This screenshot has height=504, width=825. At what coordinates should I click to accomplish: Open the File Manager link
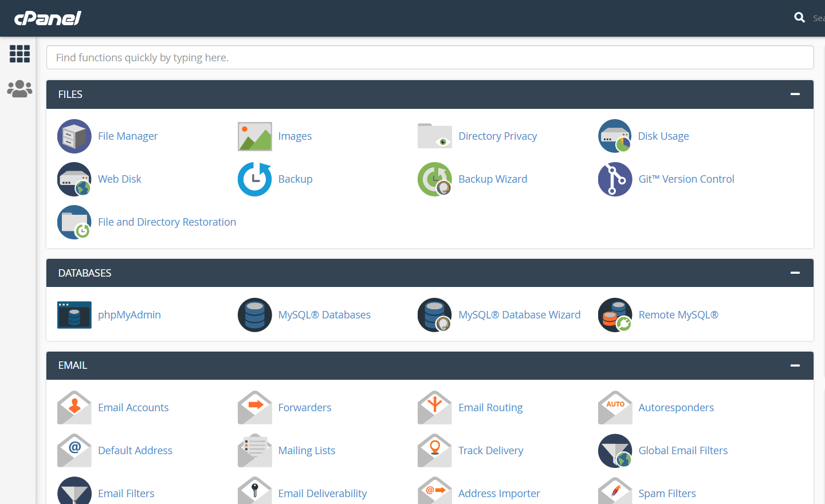point(128,136)
